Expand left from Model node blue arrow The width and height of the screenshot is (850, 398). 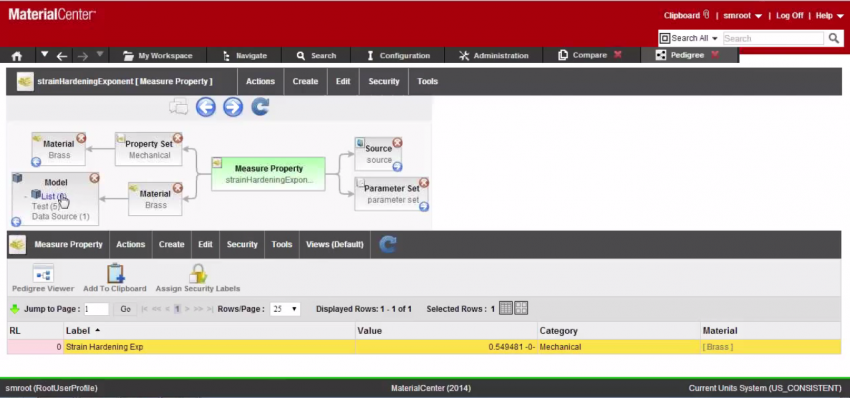pyautogui.click(x=16, y=222)
